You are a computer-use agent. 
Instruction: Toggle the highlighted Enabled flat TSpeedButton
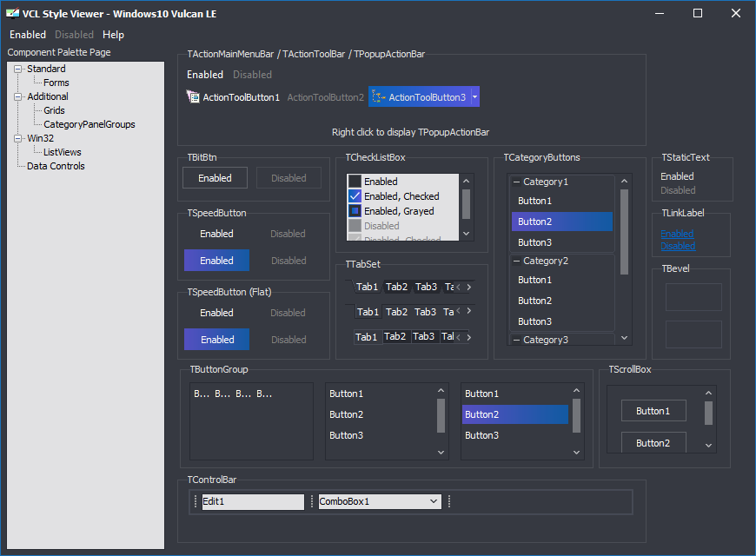point(216,340)
